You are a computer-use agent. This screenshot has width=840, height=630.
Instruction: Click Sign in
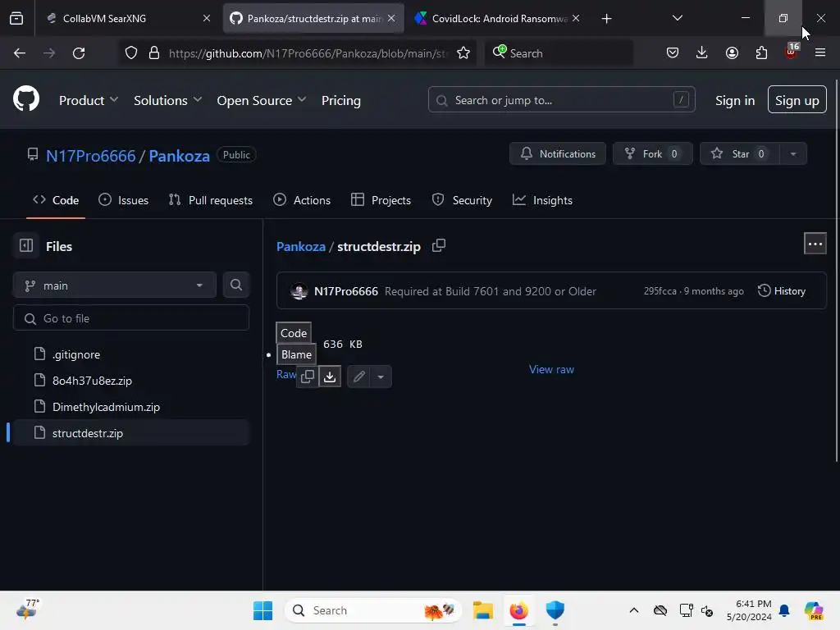click(734, 100)
